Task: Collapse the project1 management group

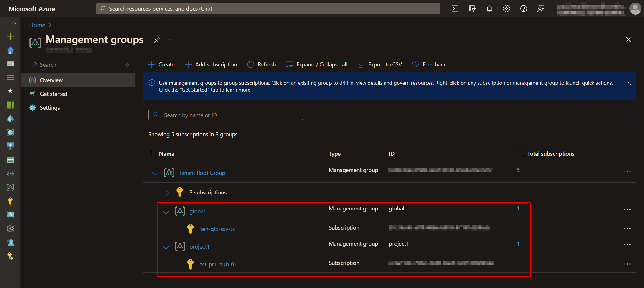Action: [x=166, y=247]
